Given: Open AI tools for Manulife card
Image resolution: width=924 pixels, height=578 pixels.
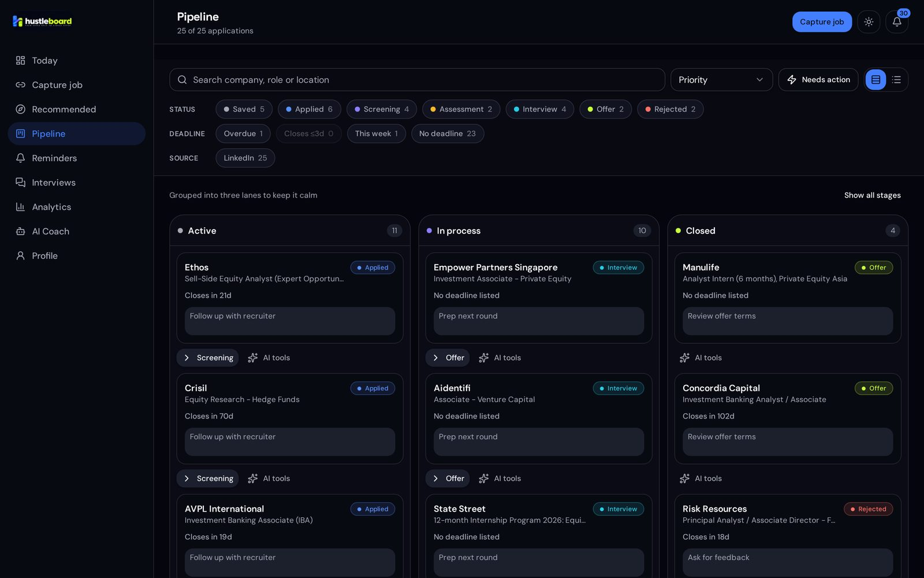Looking at the screenshot, I should 701,358.
